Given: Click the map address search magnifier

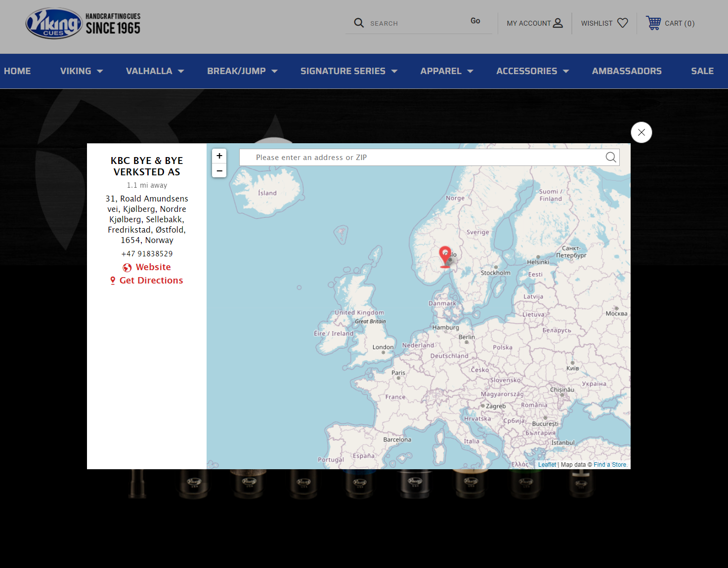Looking at the screenshot, I should pyautogui.click(x=611, y=157).
